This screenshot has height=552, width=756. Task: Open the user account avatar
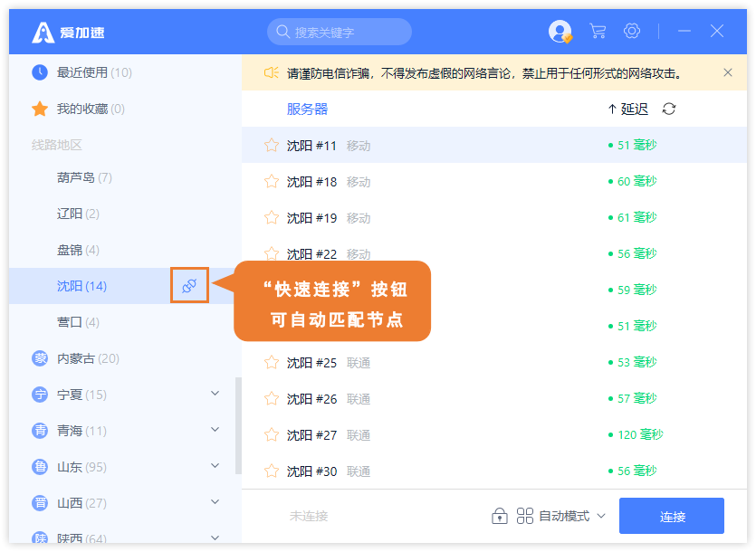click(560, 32)
